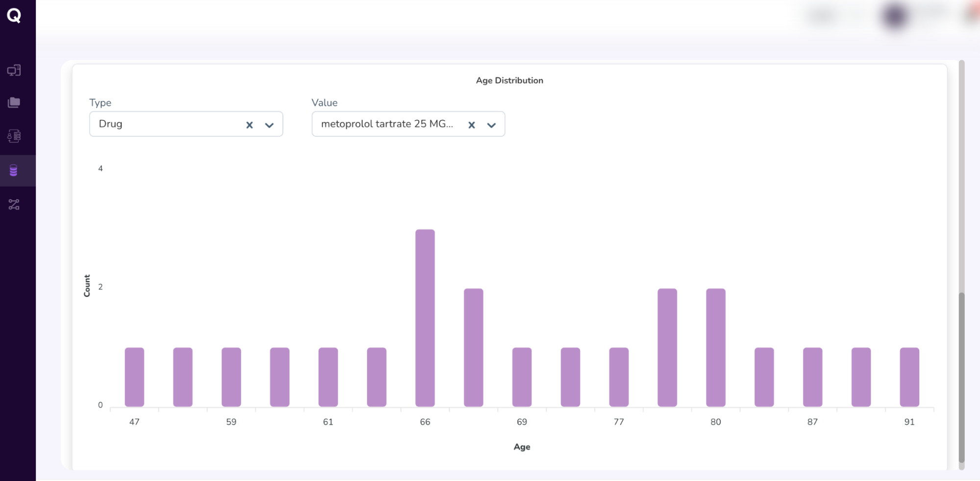The width and height of the screenshot is (980, 481).
Task: Click the bar for age 91
Action: 909,377
